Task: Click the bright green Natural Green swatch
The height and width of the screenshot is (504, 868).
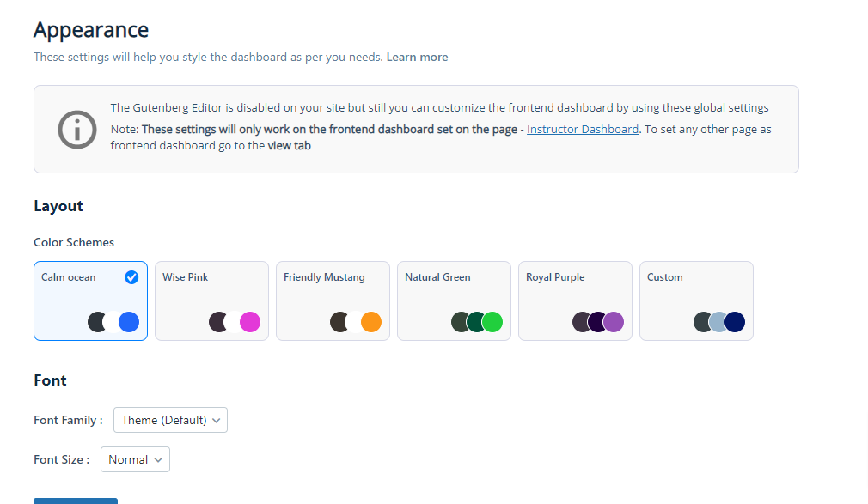Action: 492,322
